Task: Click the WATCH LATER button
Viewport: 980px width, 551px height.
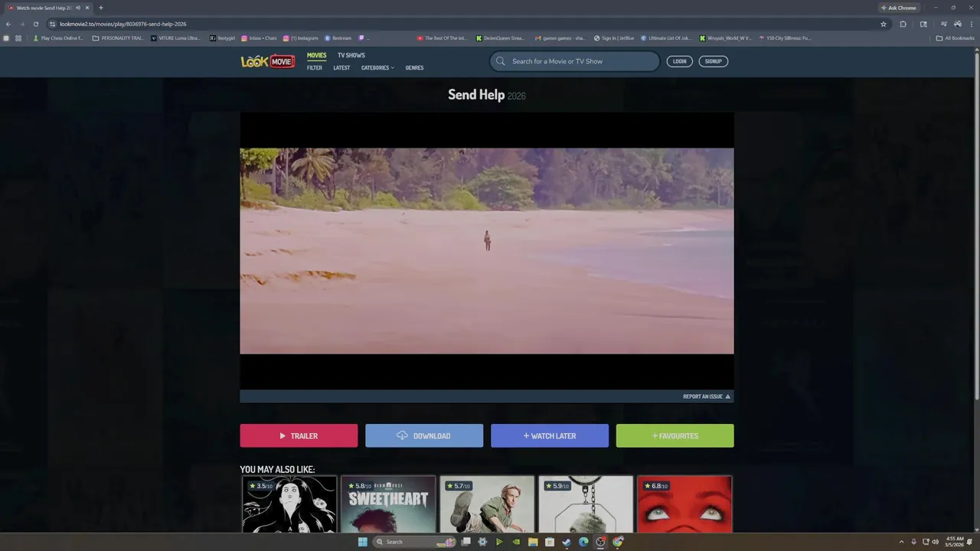Action: [x=550, y=435]
